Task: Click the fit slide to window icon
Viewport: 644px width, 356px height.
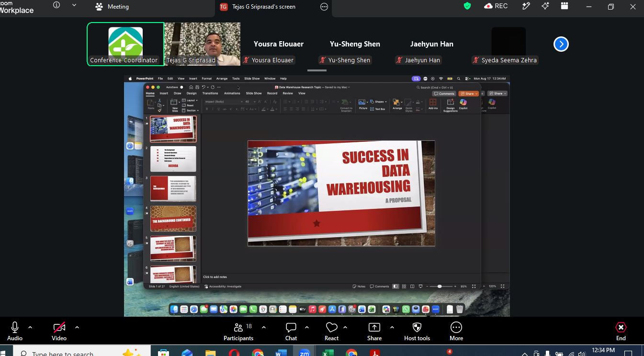Action: click(474, 287)
